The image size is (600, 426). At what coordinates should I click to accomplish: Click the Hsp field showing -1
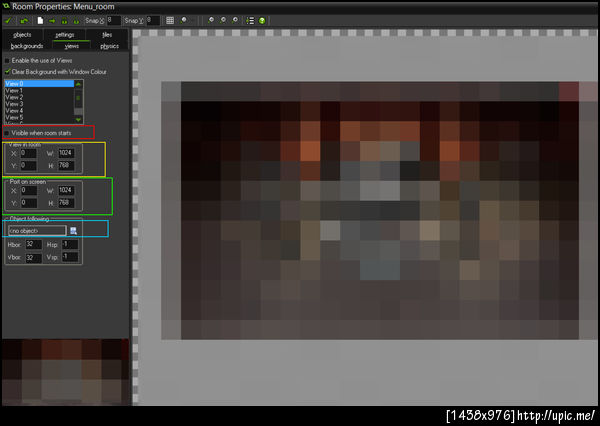coord(70,245)
